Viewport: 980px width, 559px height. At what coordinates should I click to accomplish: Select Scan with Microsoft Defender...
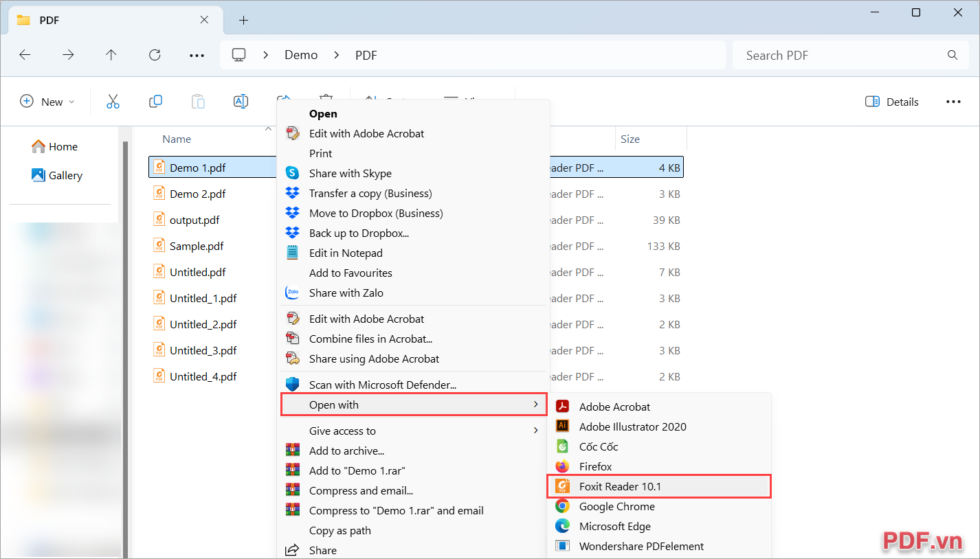click(x=413, y=385)
